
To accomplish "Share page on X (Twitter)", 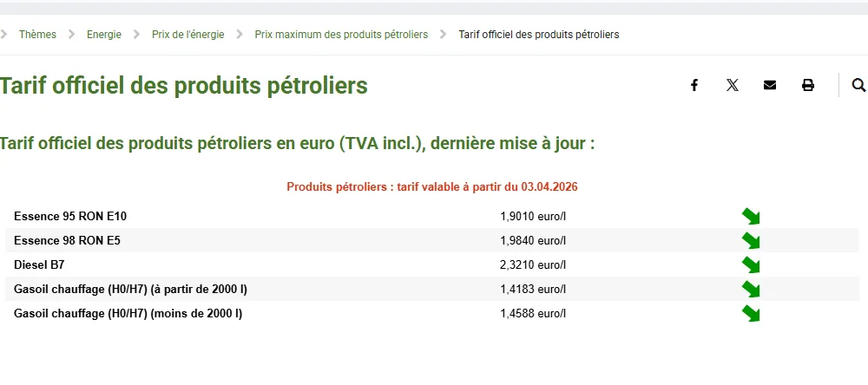I will (x=733, y=85).
